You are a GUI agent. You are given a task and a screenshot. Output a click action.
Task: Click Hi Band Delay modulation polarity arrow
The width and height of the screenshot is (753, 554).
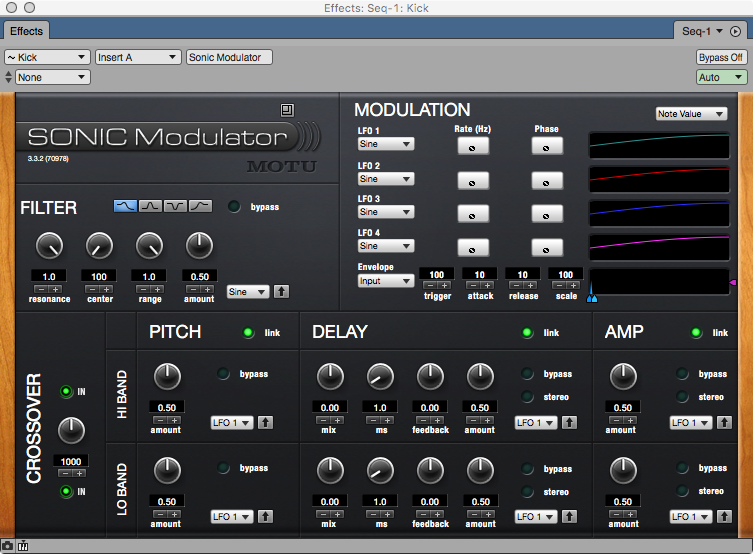570,422
